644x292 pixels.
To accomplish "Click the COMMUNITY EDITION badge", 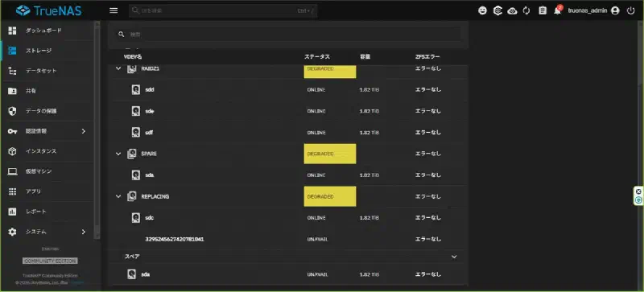I will click(x=50, y=261).
